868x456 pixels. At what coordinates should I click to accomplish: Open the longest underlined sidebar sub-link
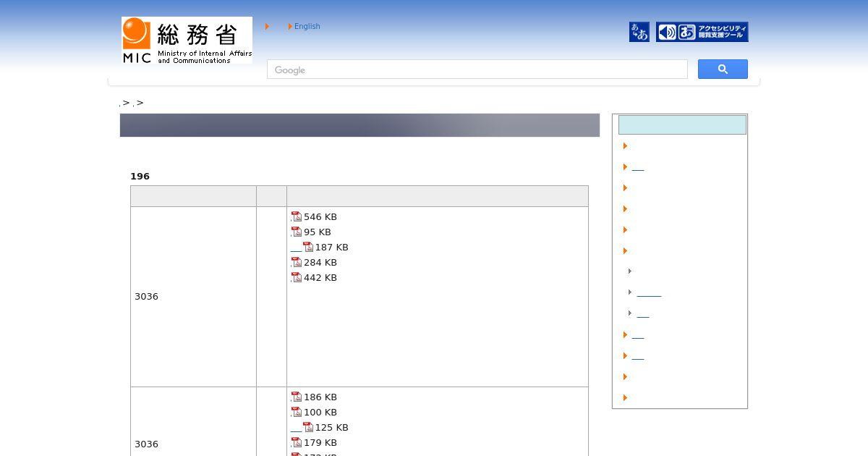click(649, 293)
